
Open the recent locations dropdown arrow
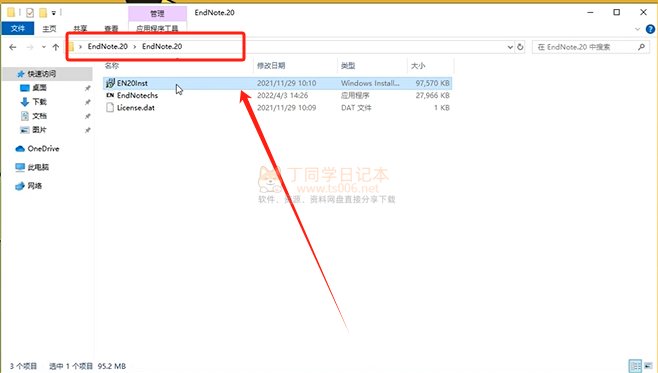tap(44, 47)
